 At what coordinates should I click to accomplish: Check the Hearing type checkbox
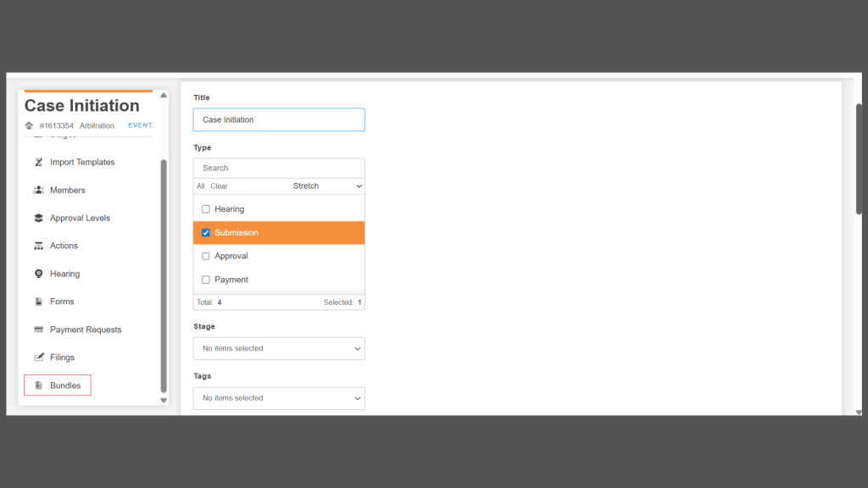(206, 209)
